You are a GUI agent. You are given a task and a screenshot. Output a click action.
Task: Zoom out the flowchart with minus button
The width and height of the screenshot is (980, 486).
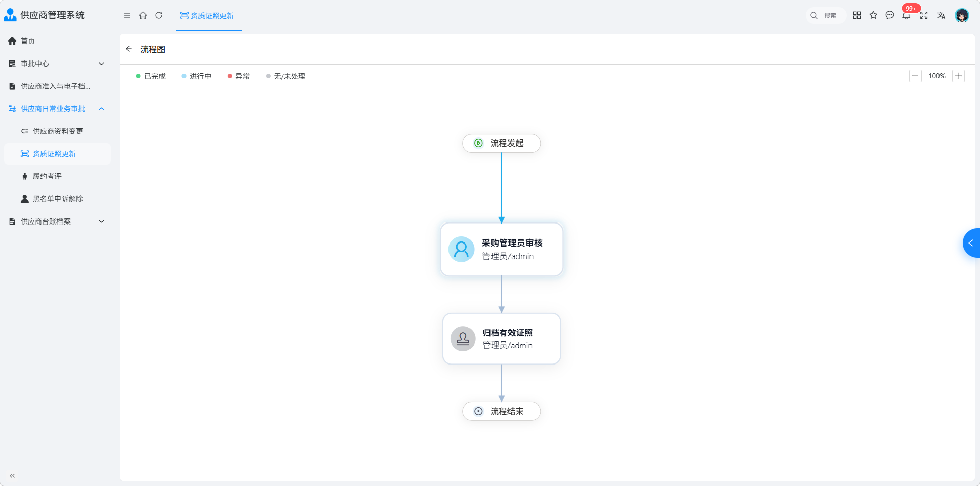tap(915, 76)
